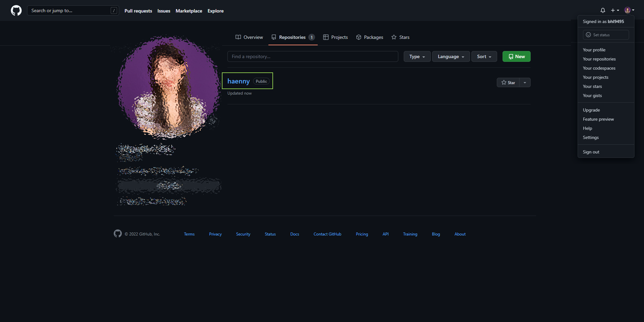Expand the star lists dropdown arrow

click(x=525, y=83)
